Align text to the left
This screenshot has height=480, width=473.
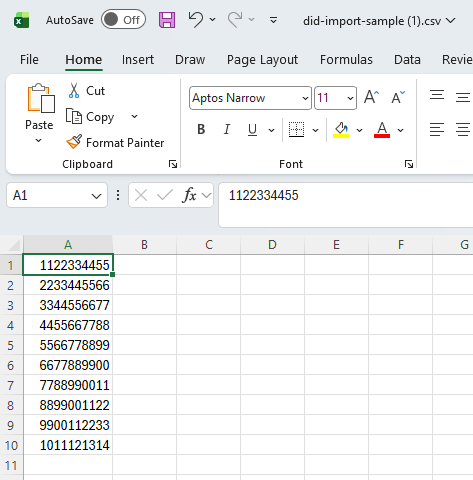tap(437, 129)
